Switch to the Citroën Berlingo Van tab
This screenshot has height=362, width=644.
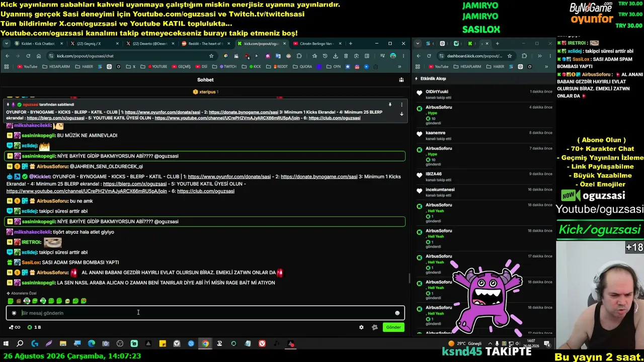click(316, 44)
